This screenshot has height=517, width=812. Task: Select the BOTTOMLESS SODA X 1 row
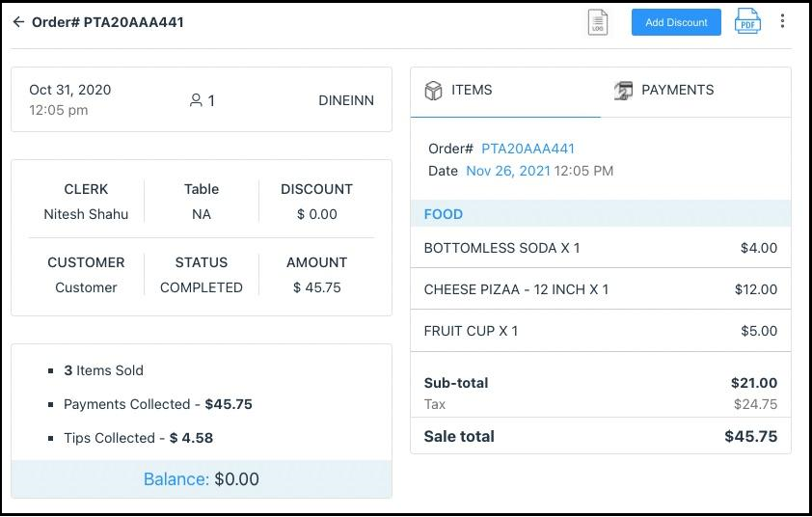coord(600,248)
